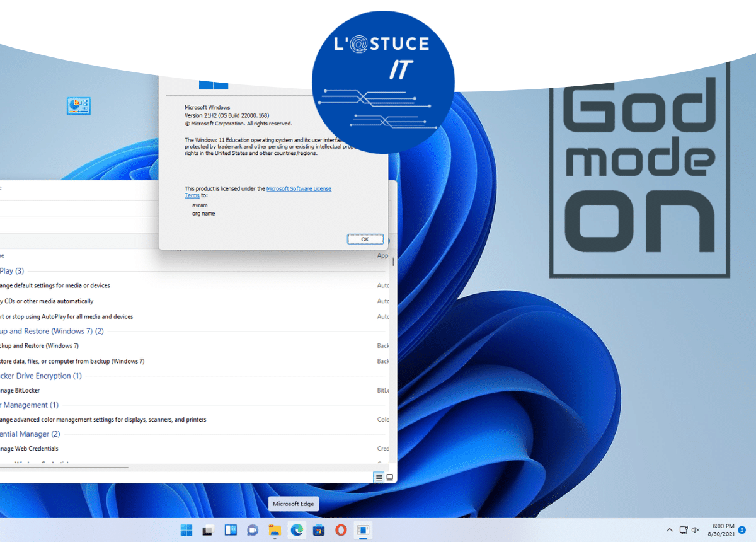Click the Microsoft Edge tooltip label

(x=294, y=504)
